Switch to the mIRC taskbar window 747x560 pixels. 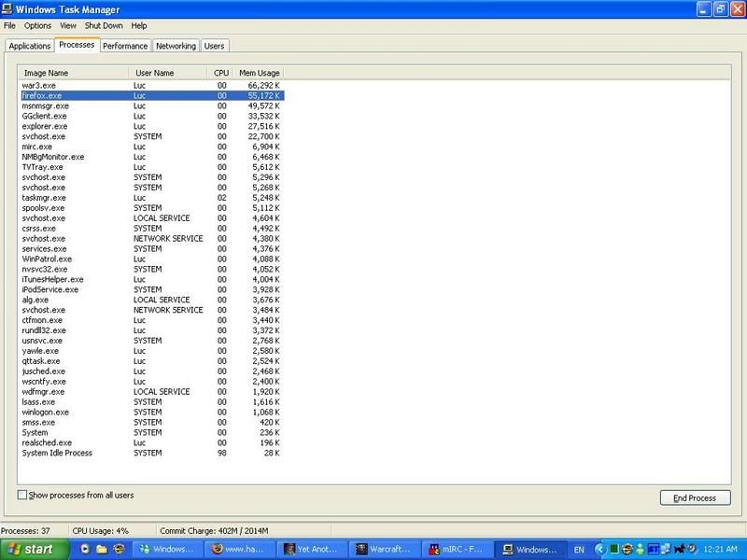point(458,550)
